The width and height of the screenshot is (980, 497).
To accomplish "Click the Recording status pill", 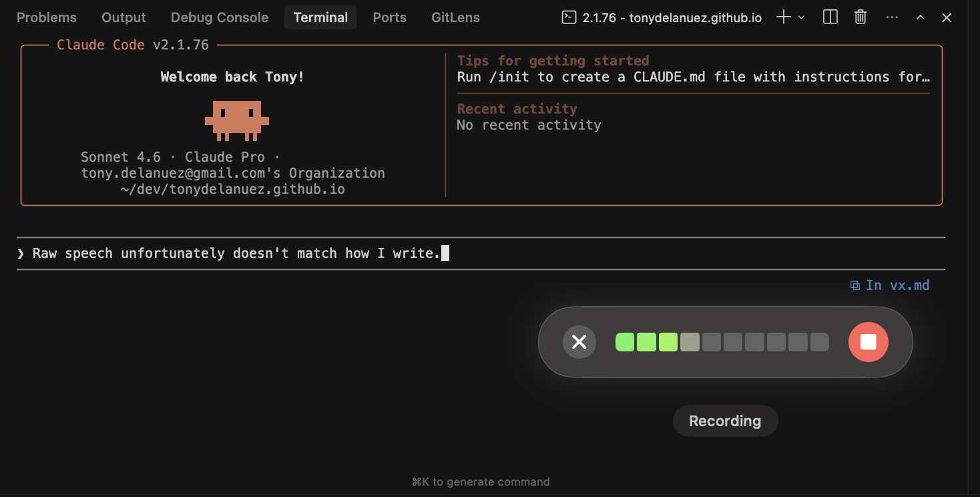I will point(725,421).
